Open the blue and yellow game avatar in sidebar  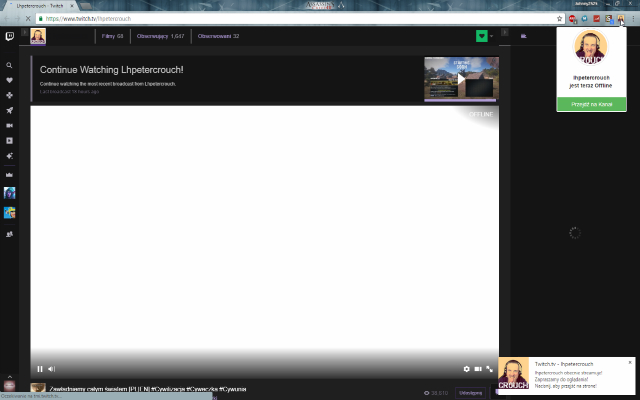click(x=9, y=213)
